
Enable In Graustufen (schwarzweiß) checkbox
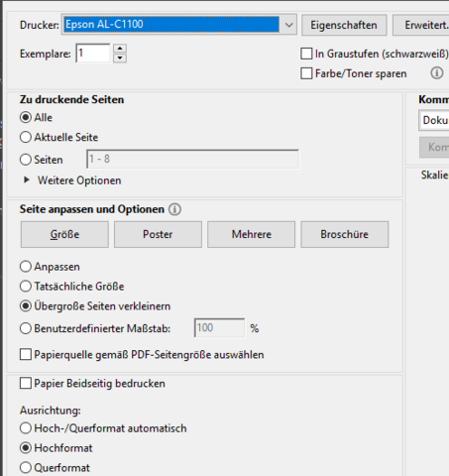306,54
